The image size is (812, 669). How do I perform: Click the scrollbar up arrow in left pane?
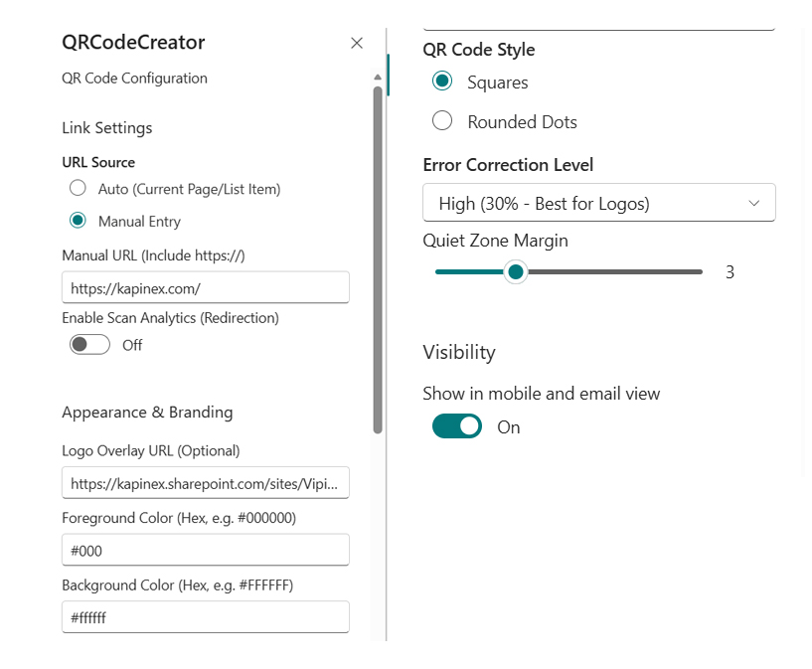tap(378, 78)
